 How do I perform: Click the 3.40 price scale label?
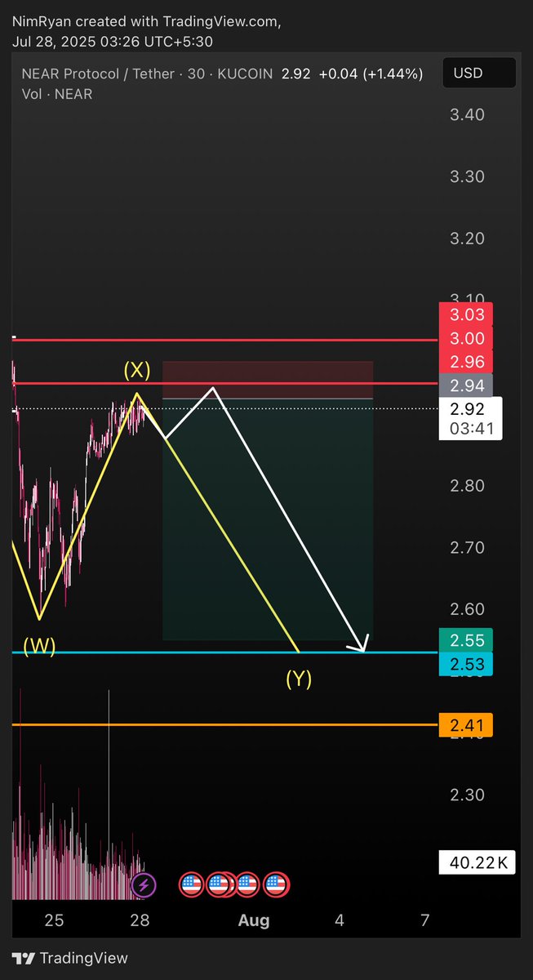(x=468, y=114)
